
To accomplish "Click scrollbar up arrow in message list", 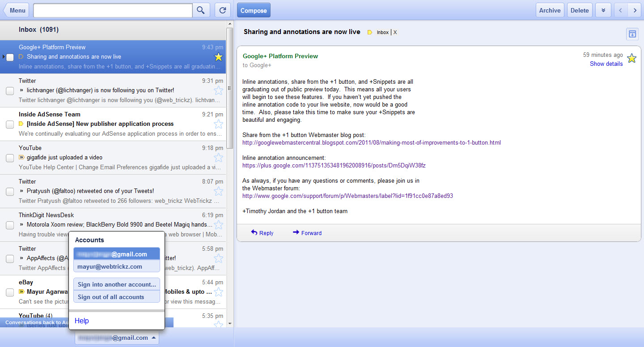I will tap(230, 24).
